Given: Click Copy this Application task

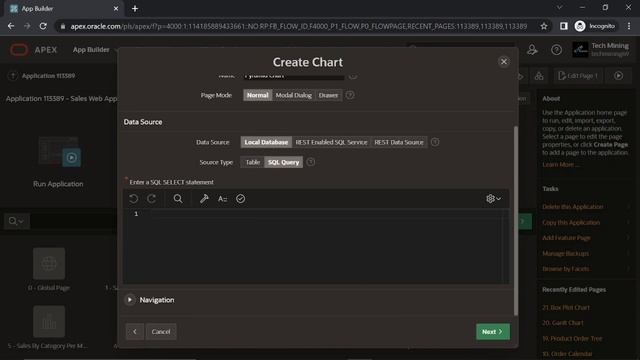Looking at the screenshot, I should 571,222.
